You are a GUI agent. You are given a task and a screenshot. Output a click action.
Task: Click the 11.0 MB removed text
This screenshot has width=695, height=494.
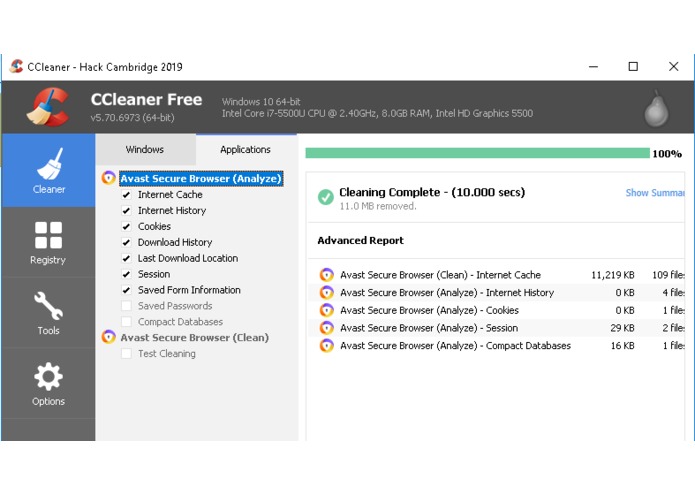click(378, 206)
